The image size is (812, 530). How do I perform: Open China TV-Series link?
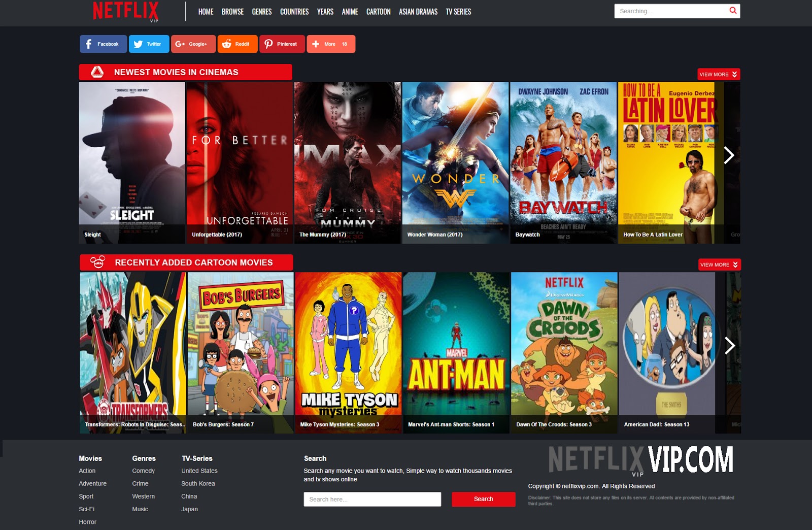tap(189, 496)
